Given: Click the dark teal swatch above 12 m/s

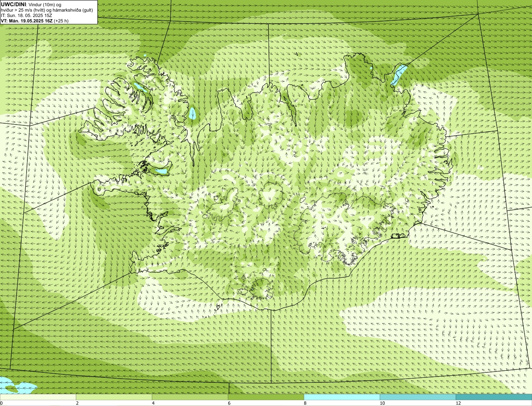Looking at the screenshot, I should pyautogui.click(x=494, y=397).
